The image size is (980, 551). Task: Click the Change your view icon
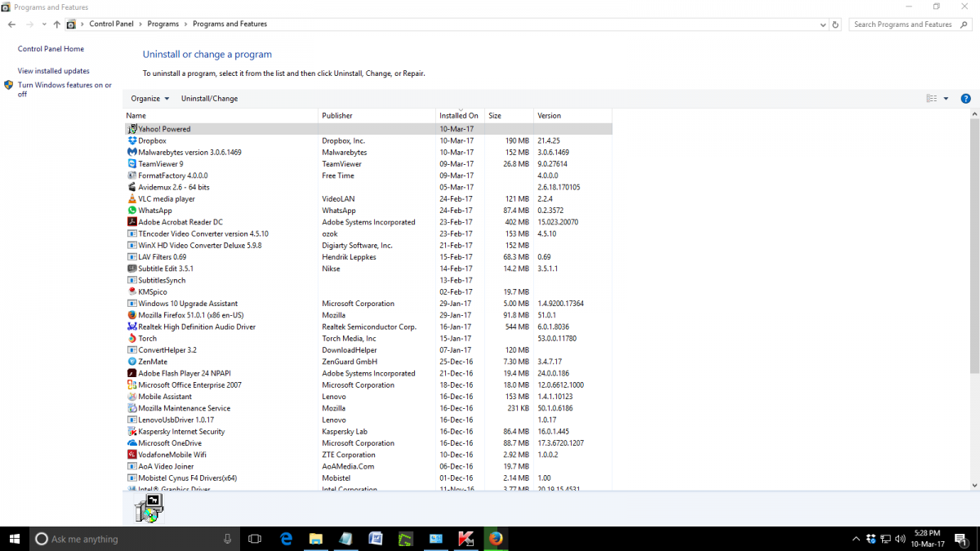pos(932,99)
